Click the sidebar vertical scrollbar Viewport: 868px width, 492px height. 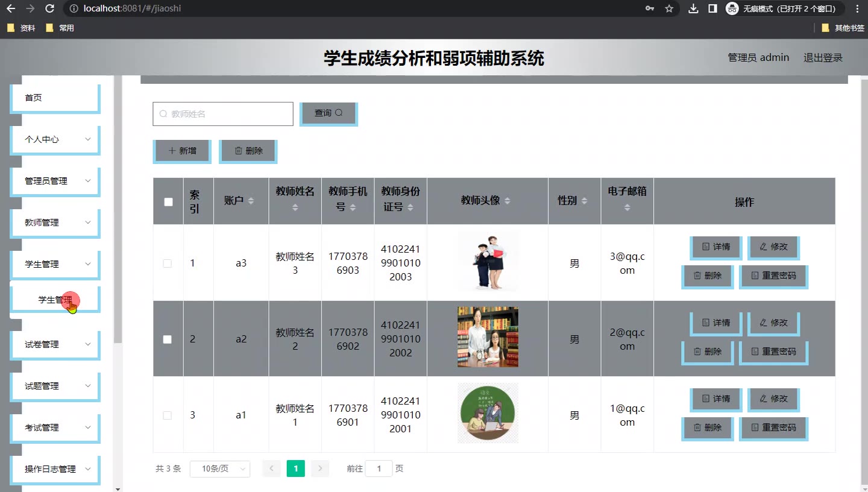(x=118, y=209)
